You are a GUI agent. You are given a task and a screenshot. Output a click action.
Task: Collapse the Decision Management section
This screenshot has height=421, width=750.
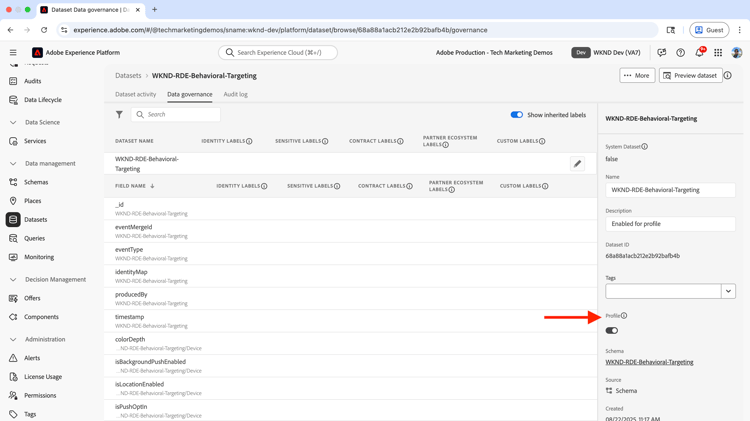tap(13, 279)
